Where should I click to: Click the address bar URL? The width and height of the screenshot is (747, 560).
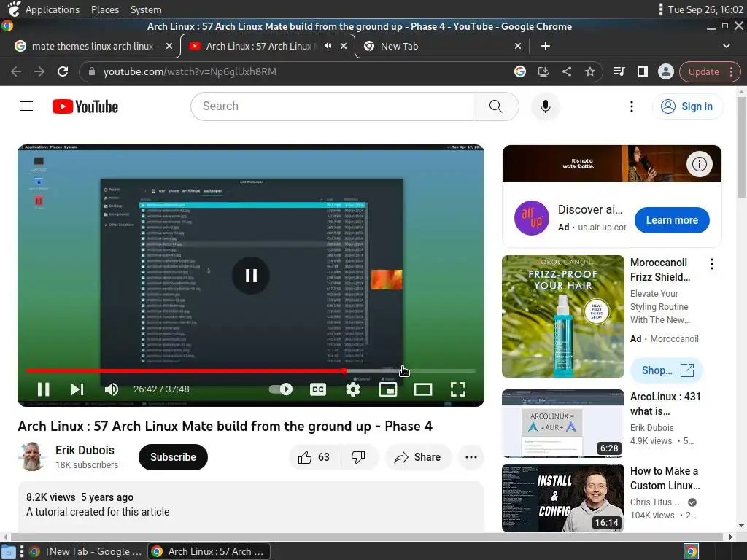point(190,71)
